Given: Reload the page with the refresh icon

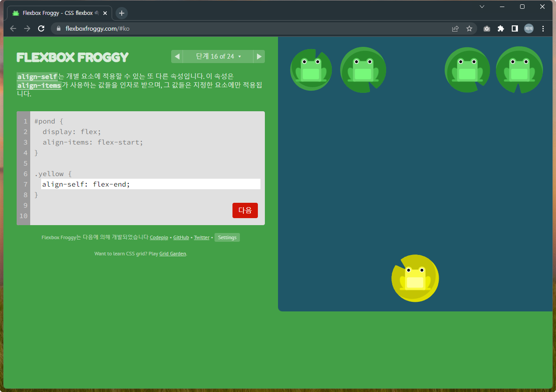Looking at the screenshot, I should [x=41, y=28].
